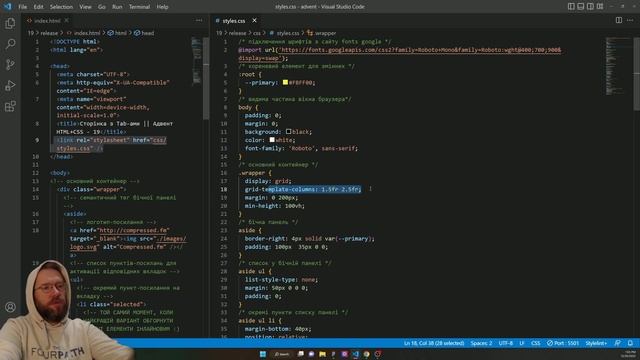Open the Explorer view in activity bar

pos(10,23)
